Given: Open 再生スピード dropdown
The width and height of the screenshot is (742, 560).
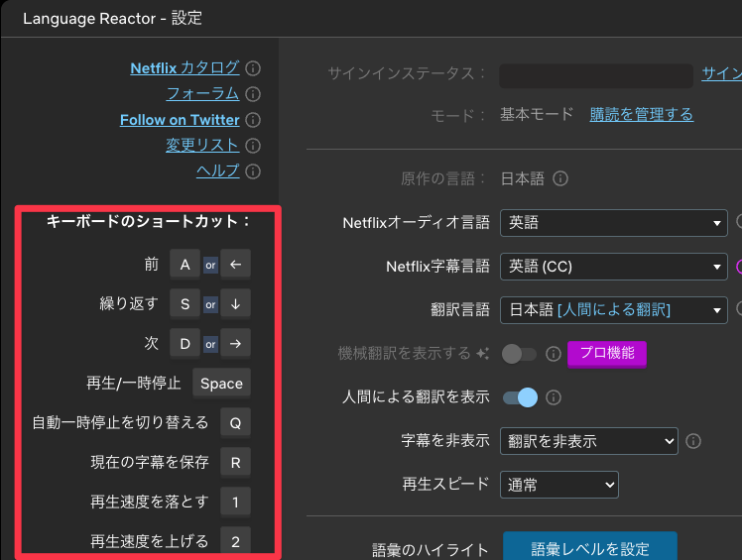Looking at the screenshot, I should coord(558,485).
